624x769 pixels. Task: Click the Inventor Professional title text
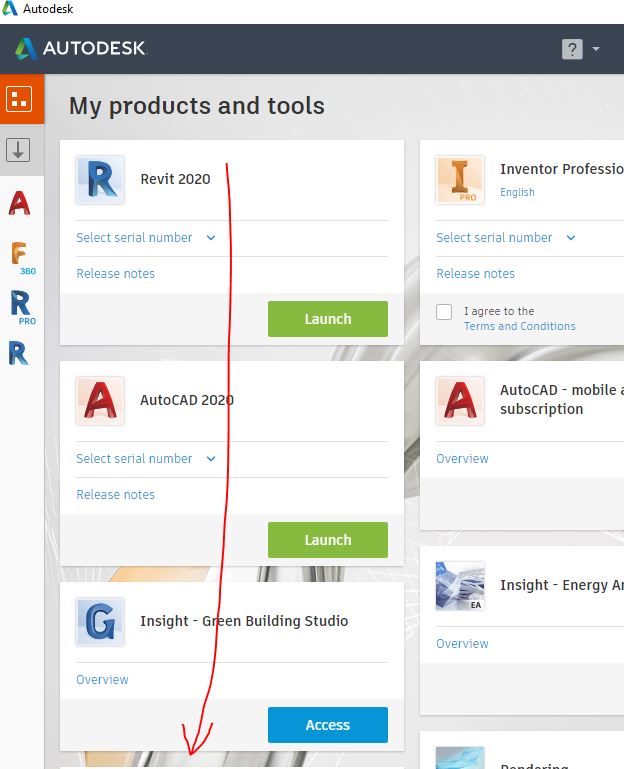[x=562, y=169]
